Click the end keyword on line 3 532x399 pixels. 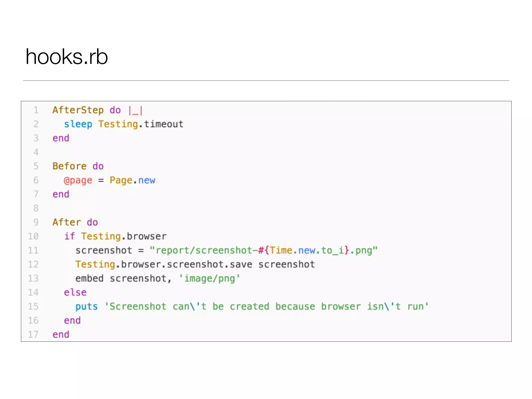[x=61, y=138]
